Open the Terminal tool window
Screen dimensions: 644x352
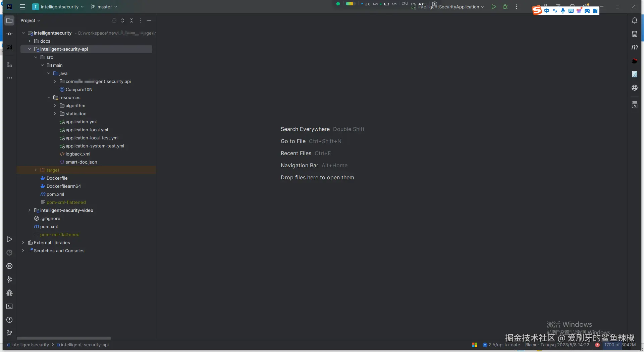click(9, 306)
